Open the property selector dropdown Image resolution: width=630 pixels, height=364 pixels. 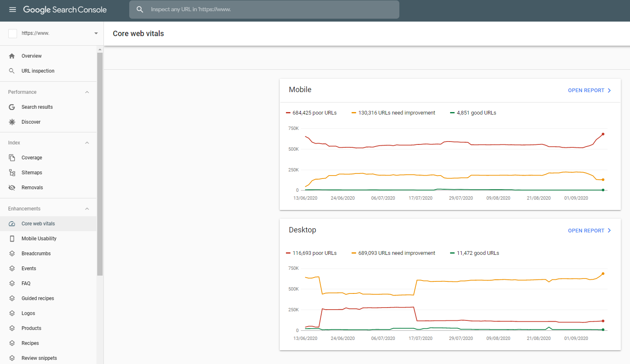point(96,33)
